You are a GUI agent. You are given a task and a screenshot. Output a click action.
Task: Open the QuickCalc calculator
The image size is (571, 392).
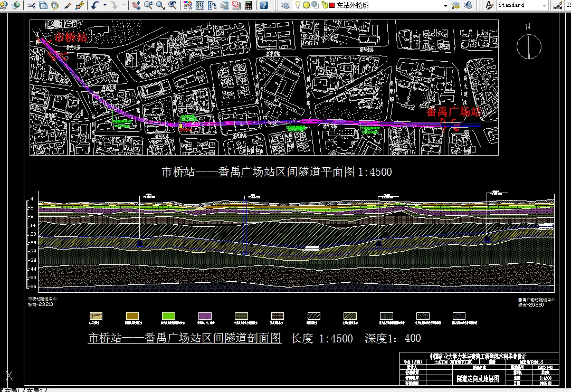[x=248, y=5]
